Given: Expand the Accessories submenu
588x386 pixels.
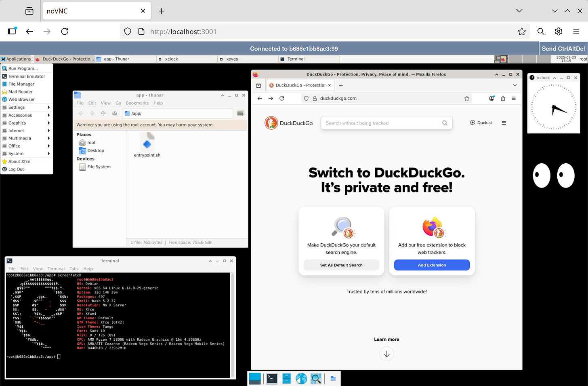Looking at the screenshot, I should click(x=27, y=115).
